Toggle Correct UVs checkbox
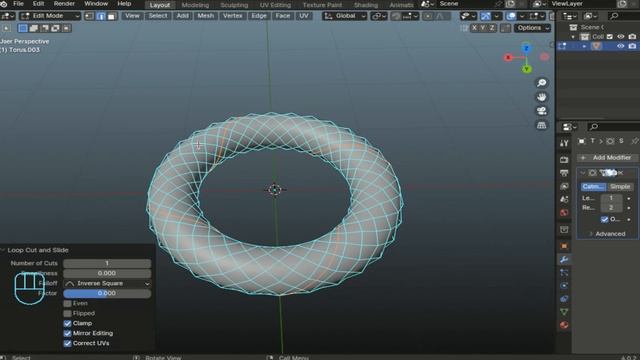The height and width of the screenshot is (360, 640). (x=68, y=343)
